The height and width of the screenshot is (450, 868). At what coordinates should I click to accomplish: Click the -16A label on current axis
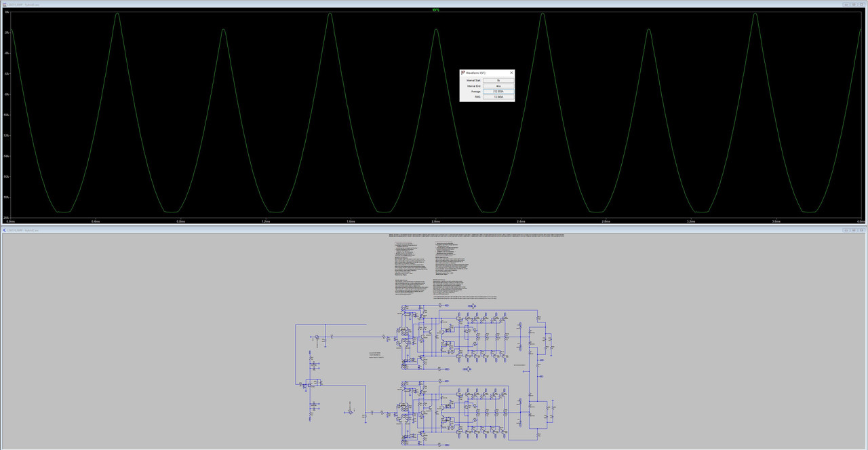6,176
